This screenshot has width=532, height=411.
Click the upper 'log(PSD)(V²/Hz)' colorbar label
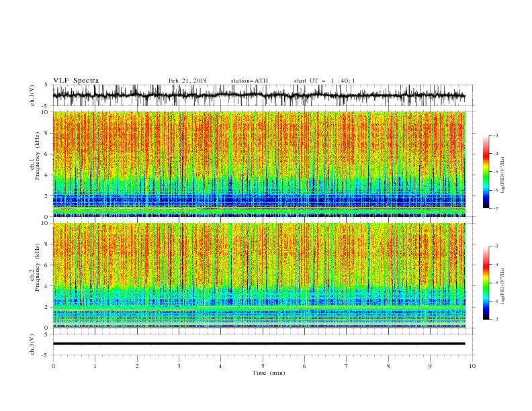pyautogui.click(x=502, y=175)
